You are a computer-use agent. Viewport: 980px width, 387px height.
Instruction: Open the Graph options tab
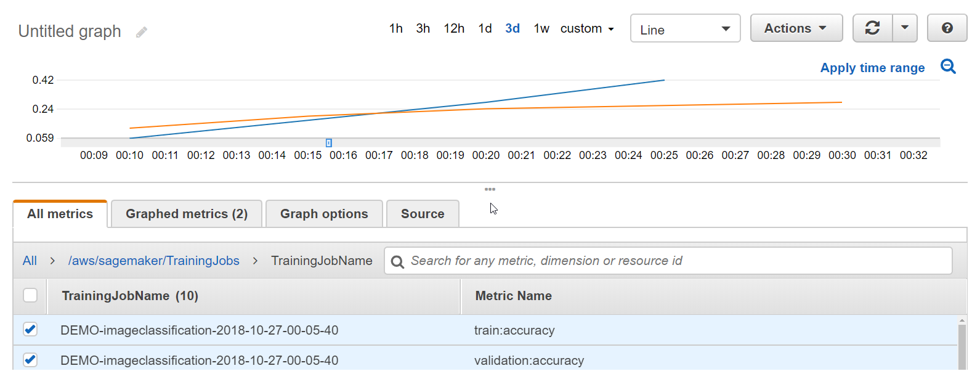tap(324, 214)
